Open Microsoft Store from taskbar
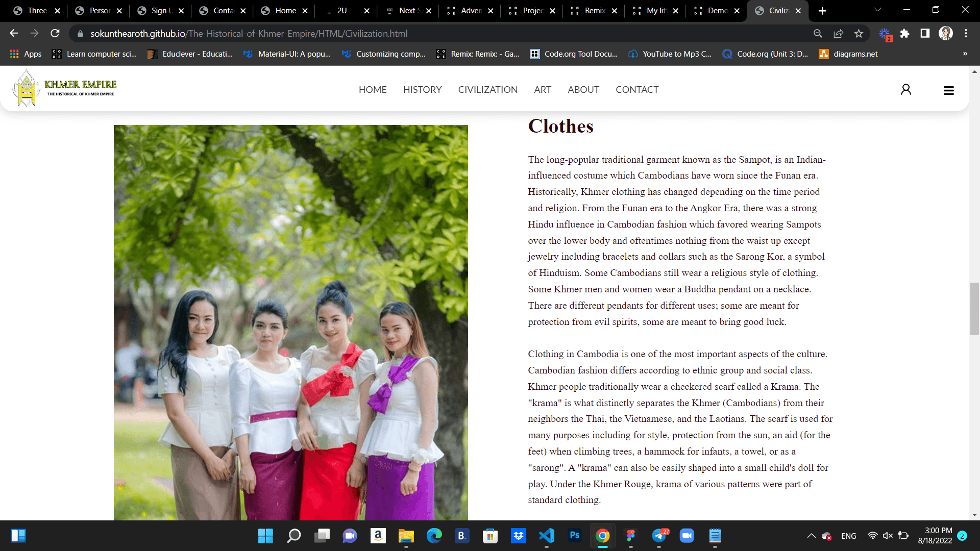The width and height of the screenshot is (980, 551). coord(491,536)
